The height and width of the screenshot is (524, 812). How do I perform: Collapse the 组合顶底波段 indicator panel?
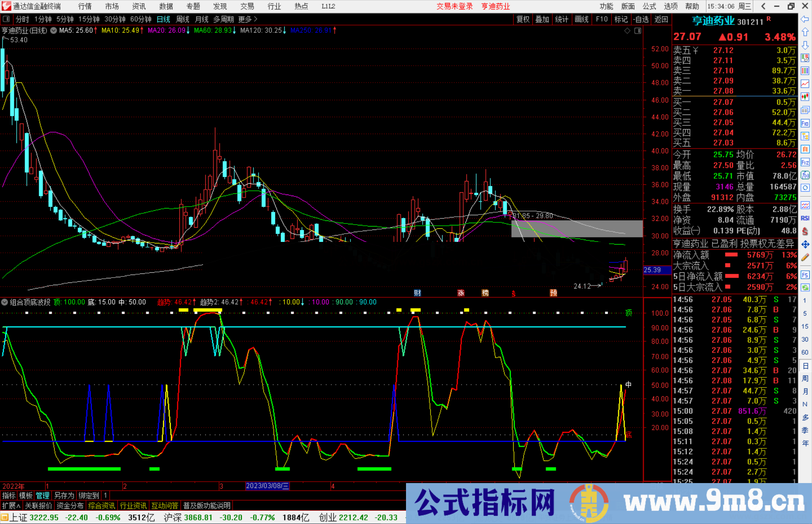5,302
